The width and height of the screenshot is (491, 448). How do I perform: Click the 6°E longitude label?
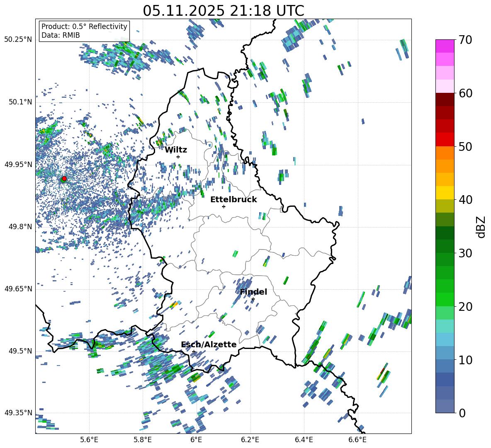(x=196, y=440)
